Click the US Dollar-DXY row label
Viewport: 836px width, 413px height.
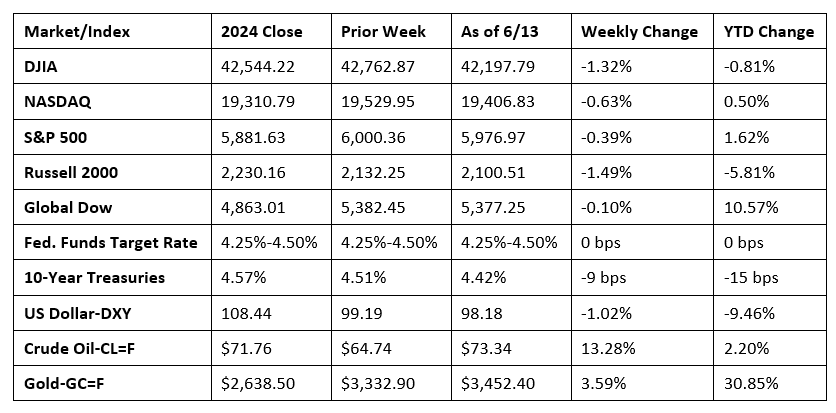point(78,313)
